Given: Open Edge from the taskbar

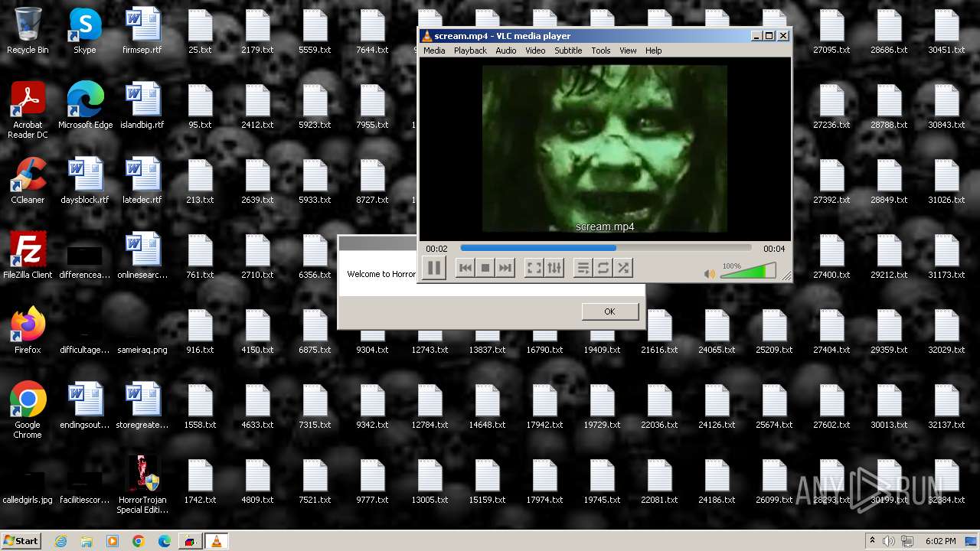Looking at the screenshot, I should pos(165,541).
